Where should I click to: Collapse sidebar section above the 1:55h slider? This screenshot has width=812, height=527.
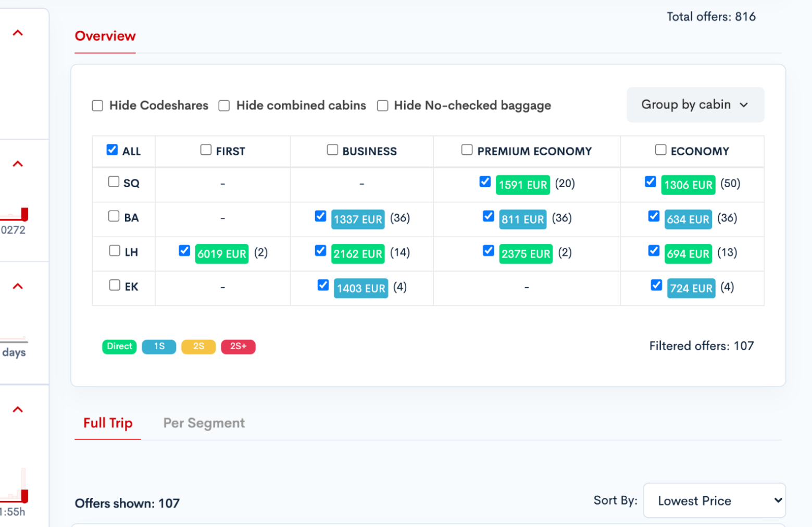coord(18,409)
